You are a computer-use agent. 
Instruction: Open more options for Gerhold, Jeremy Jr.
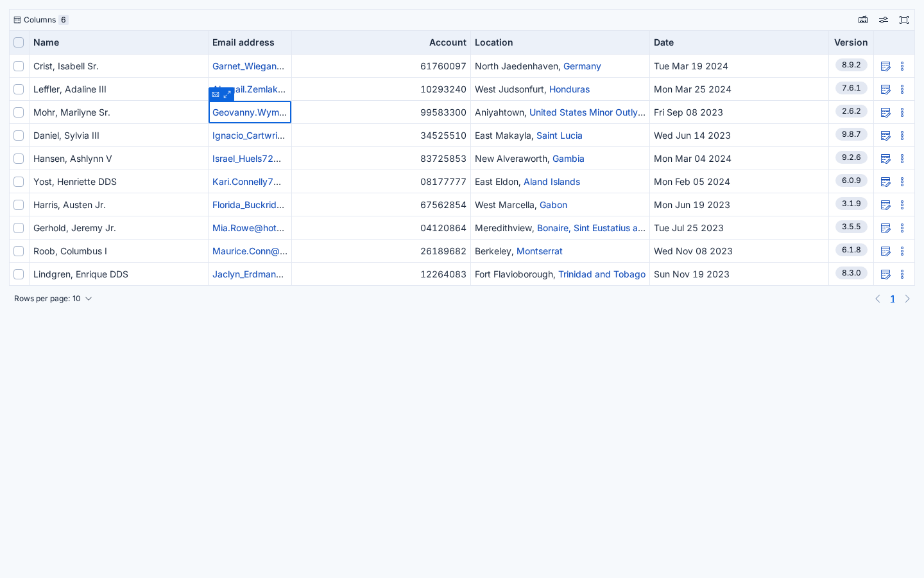pos(902,228)
